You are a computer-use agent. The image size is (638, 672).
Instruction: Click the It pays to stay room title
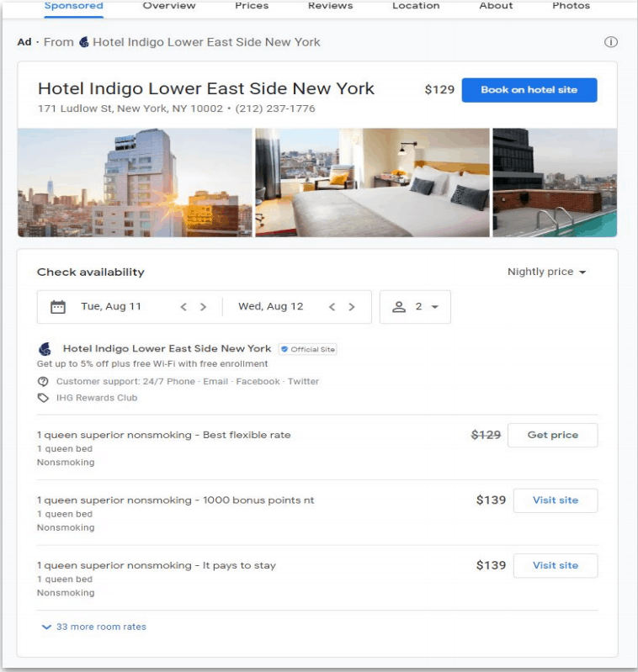point(157,565)
